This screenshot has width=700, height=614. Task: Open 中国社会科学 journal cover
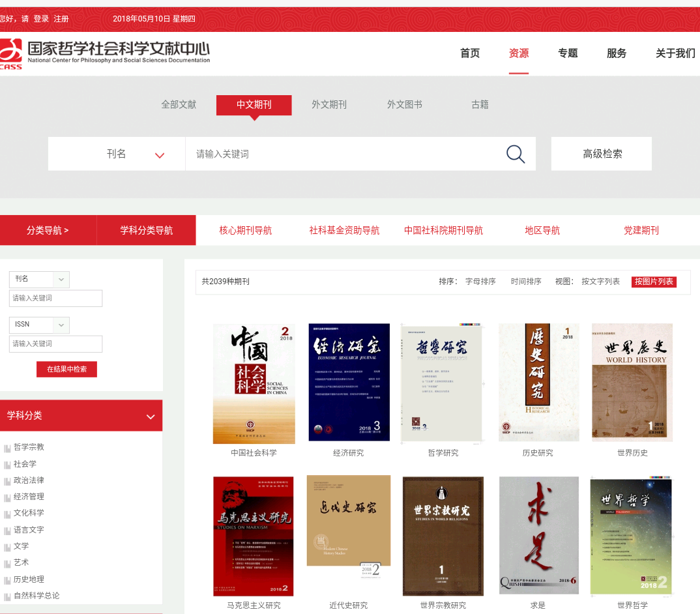(x=254, y=383)
